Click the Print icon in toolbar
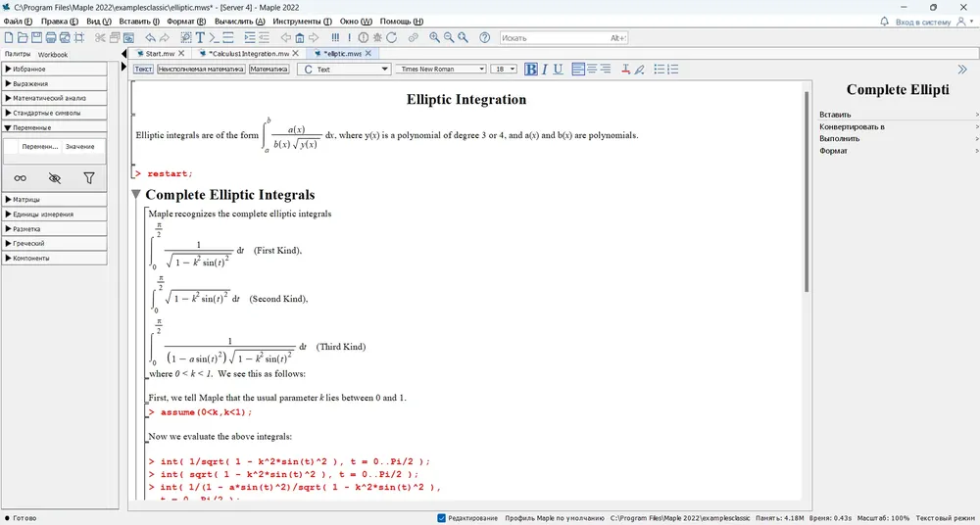This screenshot has height=525, width=980. pos(51,37)
